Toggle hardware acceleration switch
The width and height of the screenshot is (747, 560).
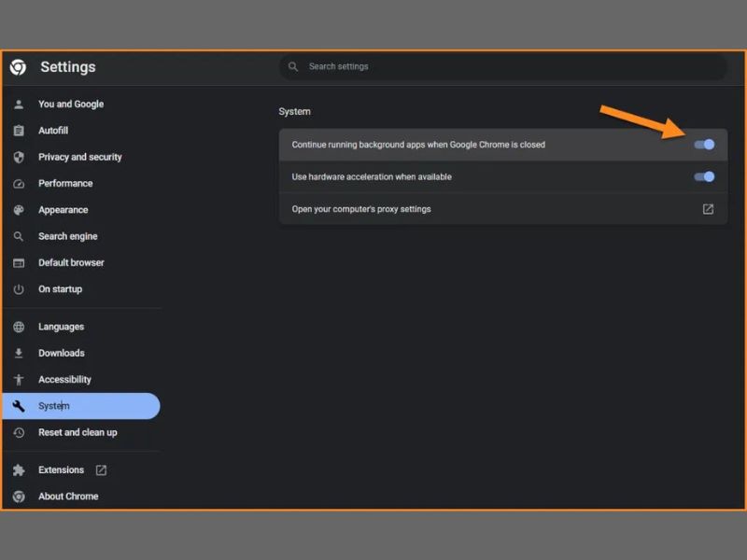coord(704,176)
